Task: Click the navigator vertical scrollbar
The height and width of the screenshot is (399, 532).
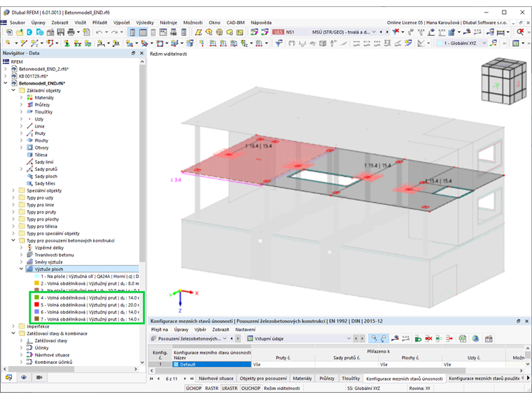Action: click(142, 163)
